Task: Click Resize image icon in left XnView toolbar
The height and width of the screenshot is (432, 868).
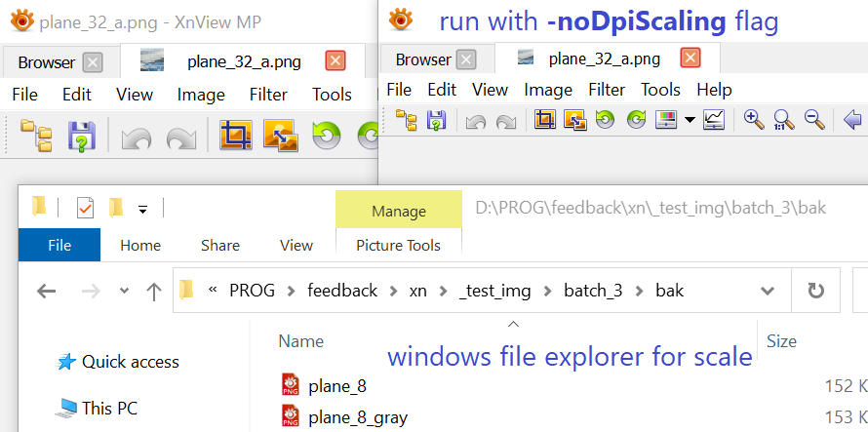Action: [x=281, y=136]
